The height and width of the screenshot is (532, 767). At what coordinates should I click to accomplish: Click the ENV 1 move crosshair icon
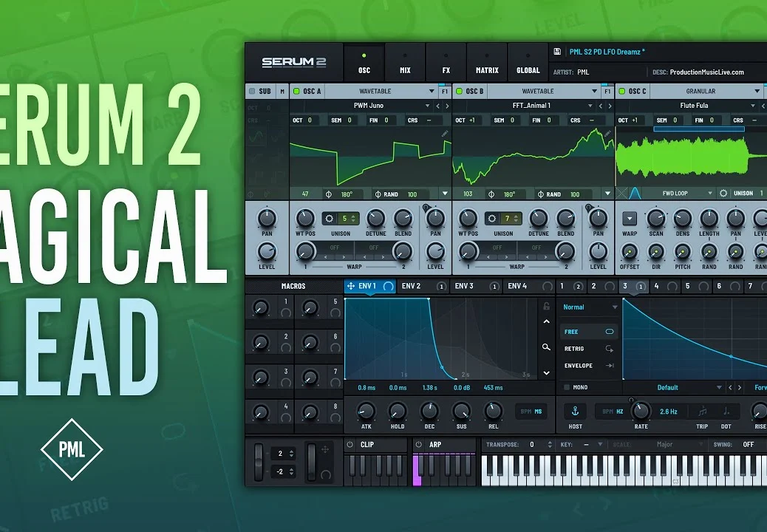click(351, 286)
